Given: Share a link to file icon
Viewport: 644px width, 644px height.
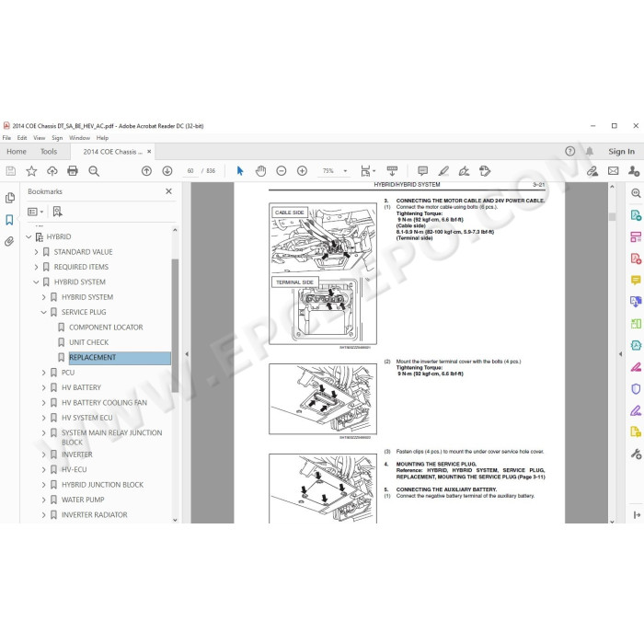Looking at the screenshot, I should coord(592,171).
